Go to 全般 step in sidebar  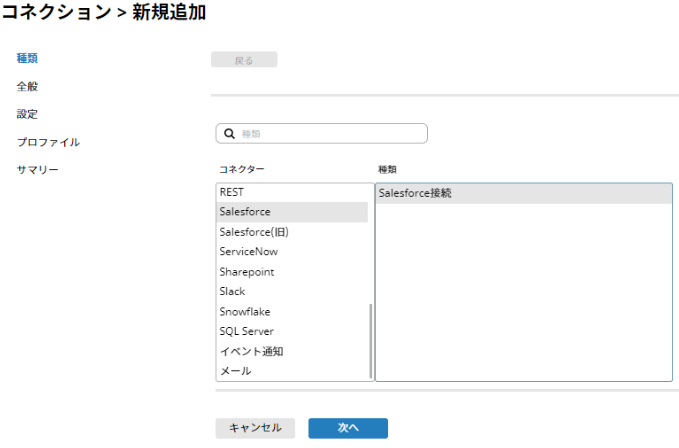point(27,86)
